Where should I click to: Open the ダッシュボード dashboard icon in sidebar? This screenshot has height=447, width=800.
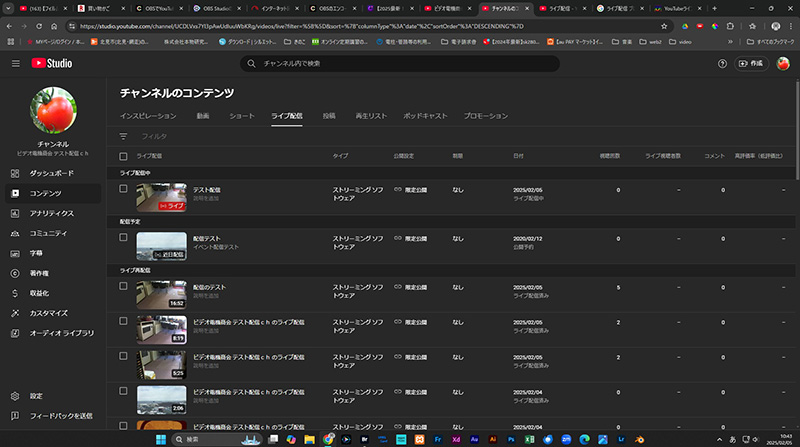[x=15, y=173]
